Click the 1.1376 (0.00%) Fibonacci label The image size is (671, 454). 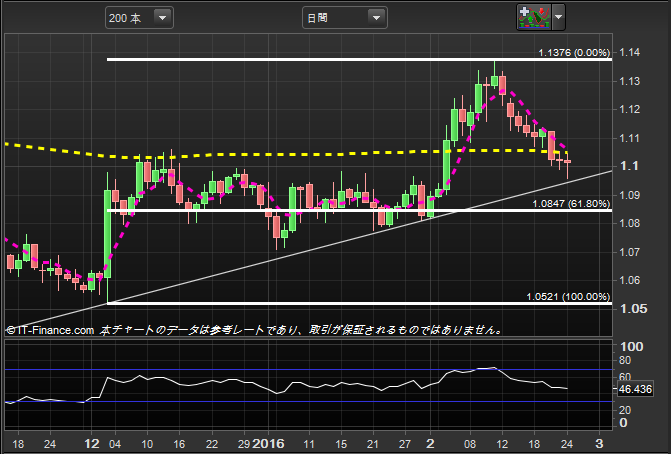(574, 53)
